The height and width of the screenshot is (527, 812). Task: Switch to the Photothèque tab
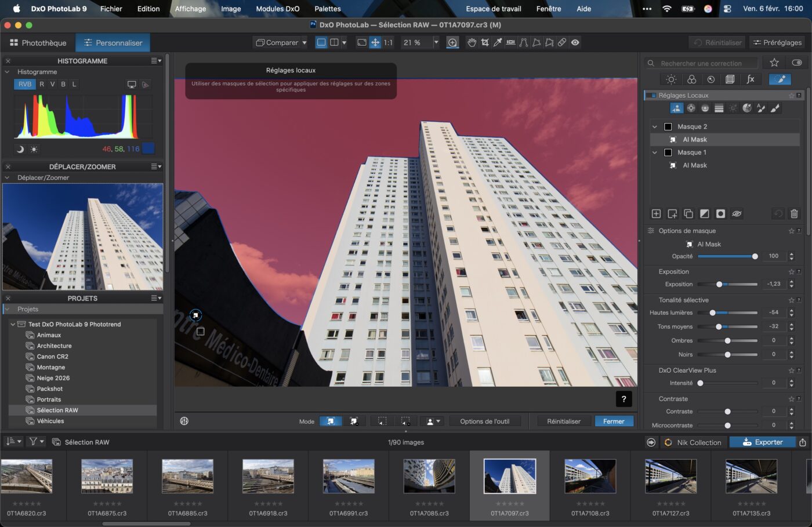(x=38, y=43)
